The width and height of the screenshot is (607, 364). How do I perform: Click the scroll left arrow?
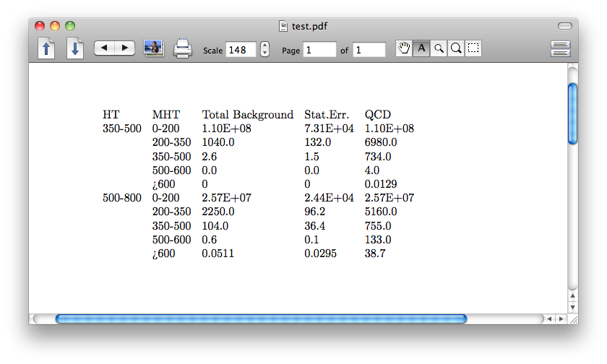coord(549,318)
